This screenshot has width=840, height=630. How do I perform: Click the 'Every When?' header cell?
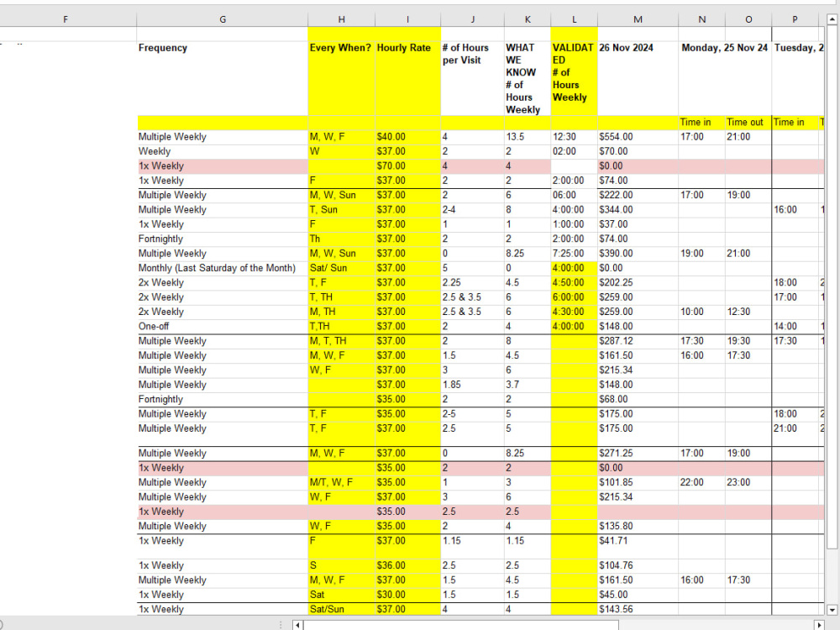click(x=341, y=78)
